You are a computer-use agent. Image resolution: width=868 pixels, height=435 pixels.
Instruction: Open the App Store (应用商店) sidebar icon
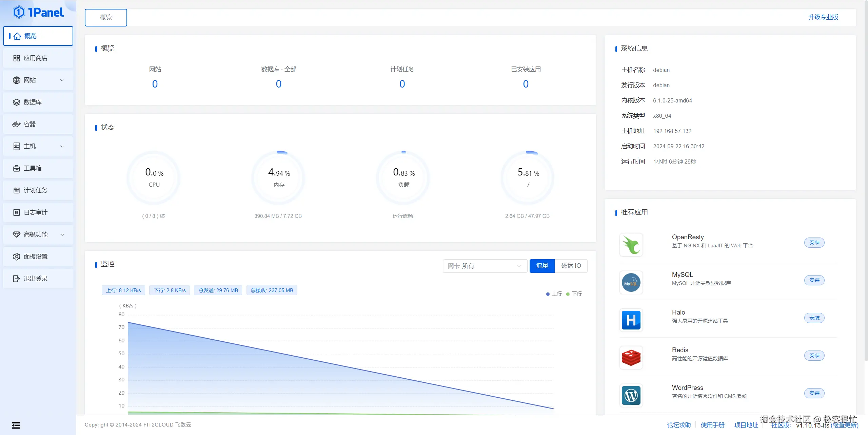[16, 58]
